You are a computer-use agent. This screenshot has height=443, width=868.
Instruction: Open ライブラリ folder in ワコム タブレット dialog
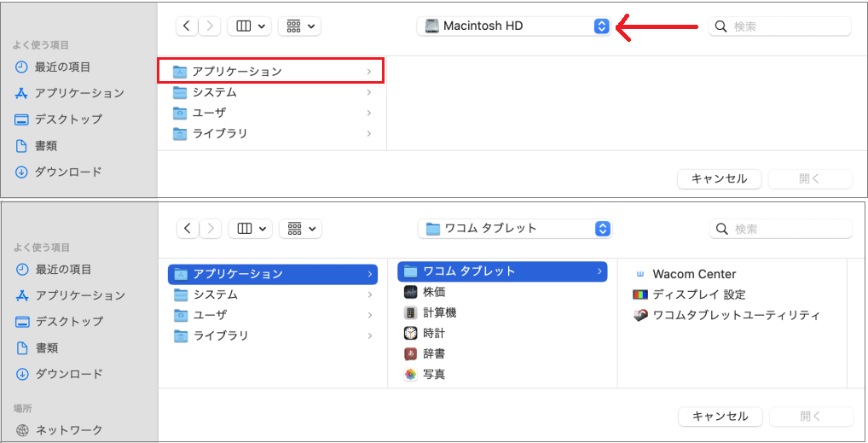pyautogui.click(x=272, y=336)
